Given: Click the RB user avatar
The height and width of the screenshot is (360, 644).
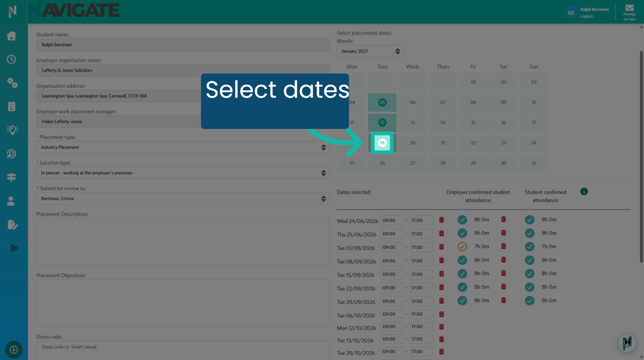Looking at the screenshot, I should tap(571, 13).
